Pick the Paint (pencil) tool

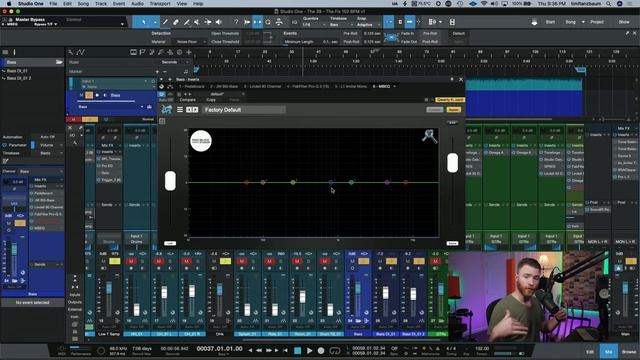pos(187,22)
